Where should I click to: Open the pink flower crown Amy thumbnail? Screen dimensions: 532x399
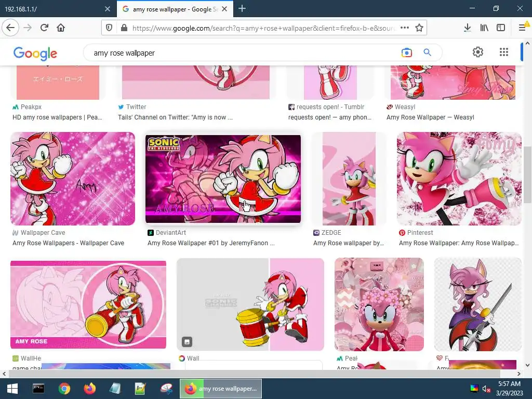[379, 304]
